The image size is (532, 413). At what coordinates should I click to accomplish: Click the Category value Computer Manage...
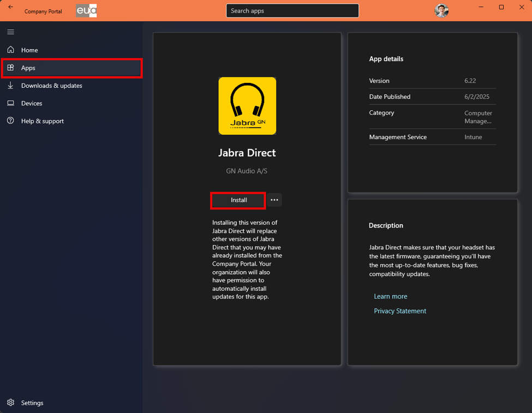point(478,117)
